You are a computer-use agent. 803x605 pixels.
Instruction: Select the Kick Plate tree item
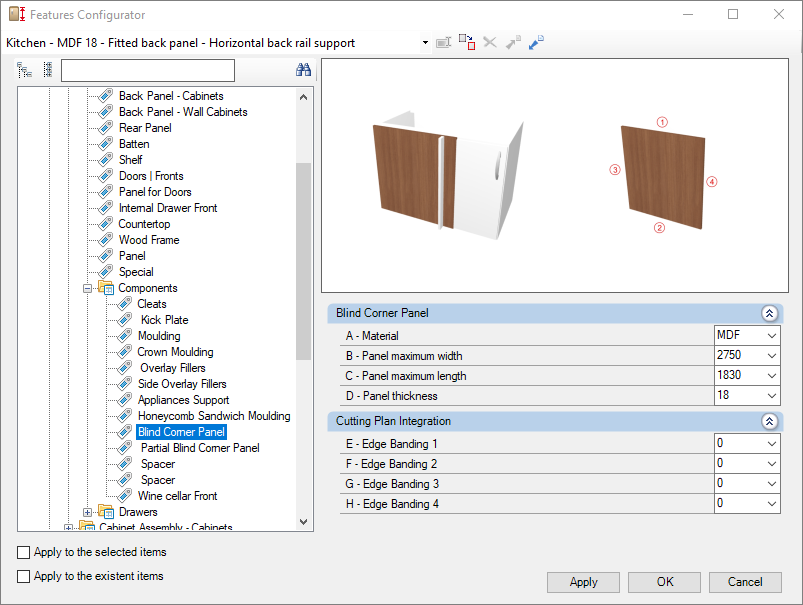tap(164, 320)
